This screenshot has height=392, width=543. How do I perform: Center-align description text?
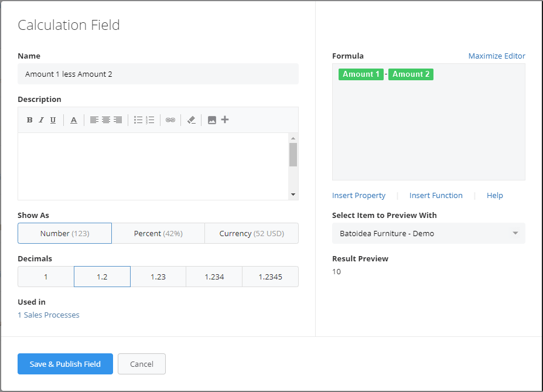pos(106,120)
